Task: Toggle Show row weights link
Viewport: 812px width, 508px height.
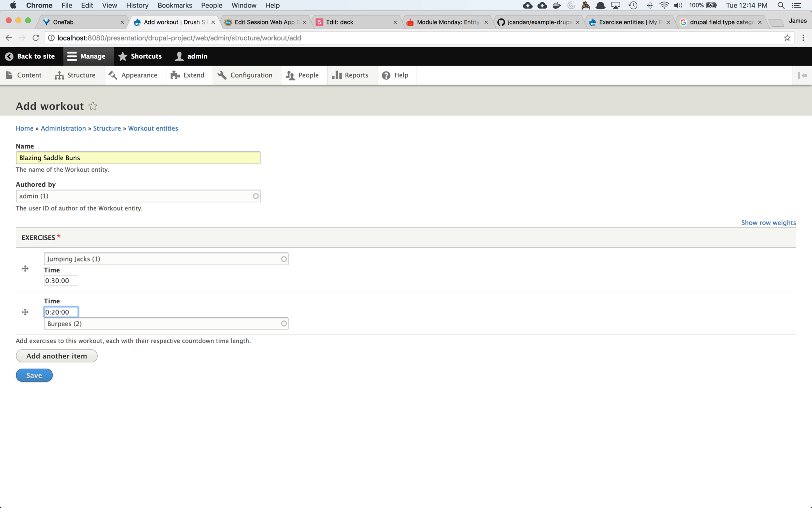Action: point(768,222)
